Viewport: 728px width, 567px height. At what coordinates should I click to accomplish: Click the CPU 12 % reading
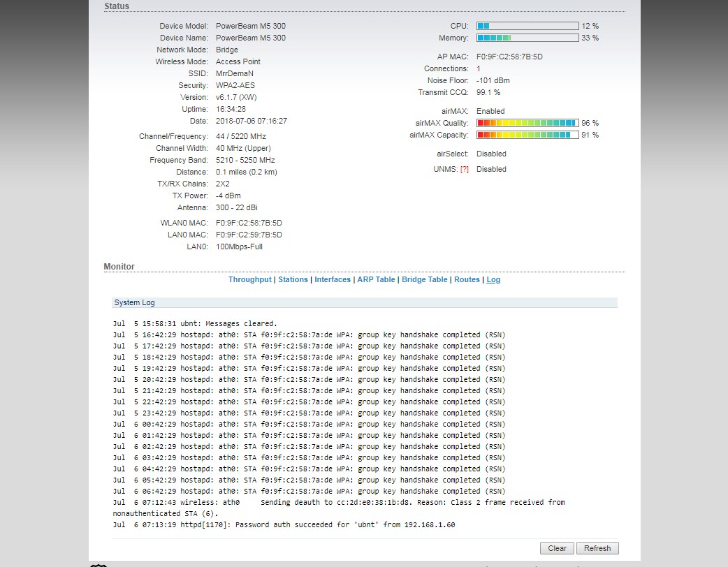click(x=590, y=26)
